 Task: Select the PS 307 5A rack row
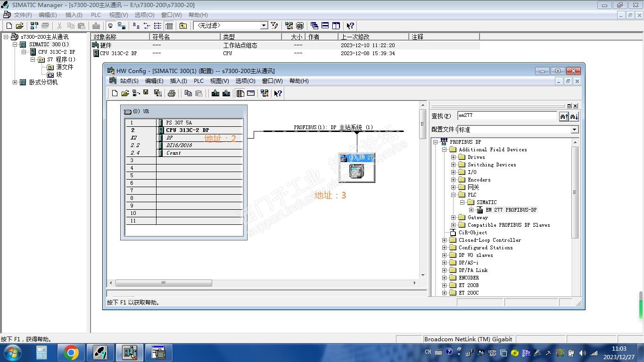184,123
